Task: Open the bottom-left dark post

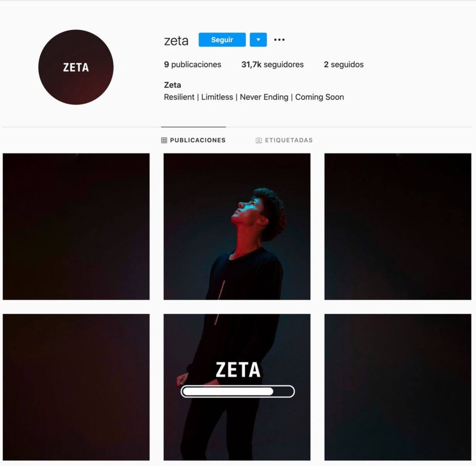Action: [76, 387]
